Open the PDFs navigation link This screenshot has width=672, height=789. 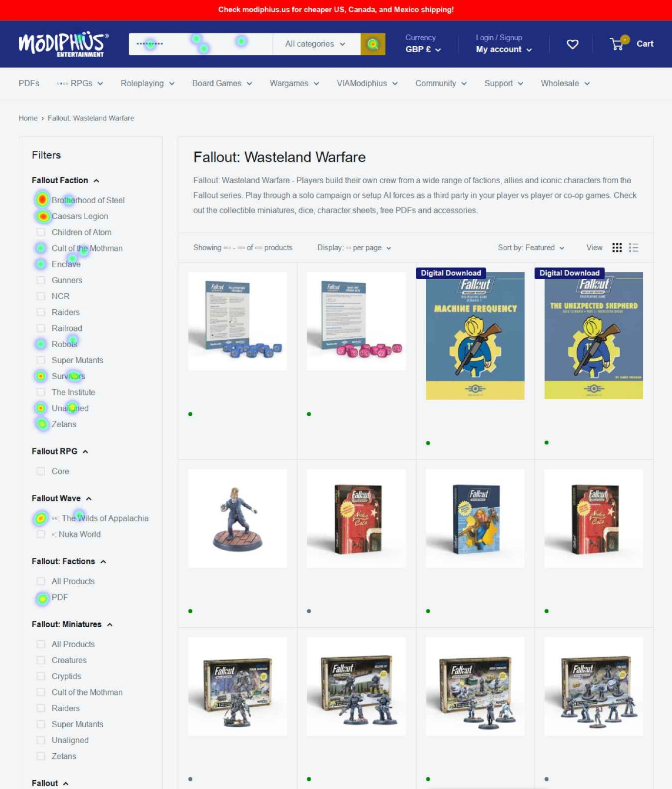[x=29, y=83]
